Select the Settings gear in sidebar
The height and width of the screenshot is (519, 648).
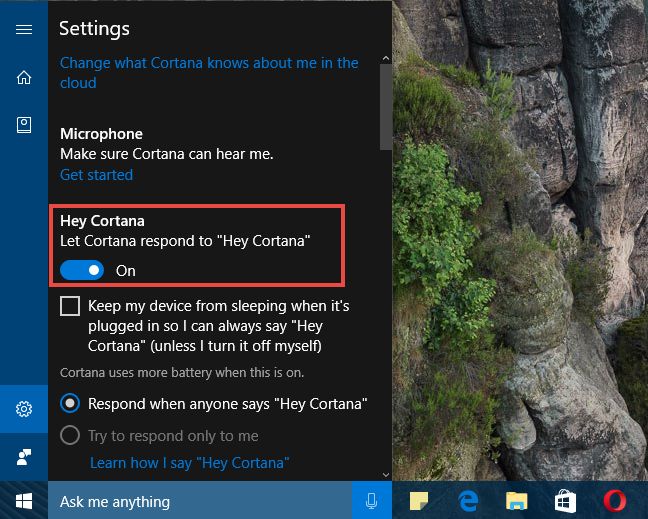pyautogui.click(x=24, y=409)
